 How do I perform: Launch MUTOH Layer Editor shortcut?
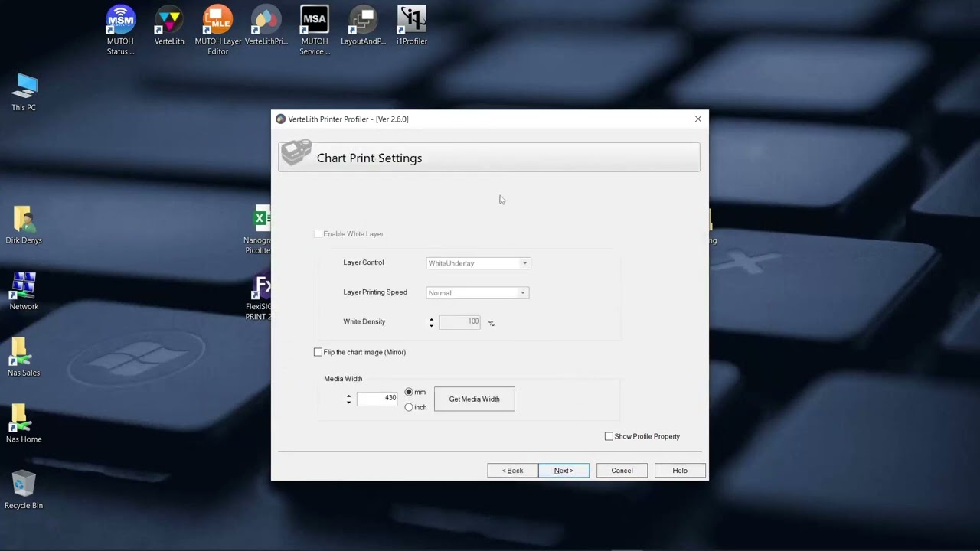(x=218, y=31)
